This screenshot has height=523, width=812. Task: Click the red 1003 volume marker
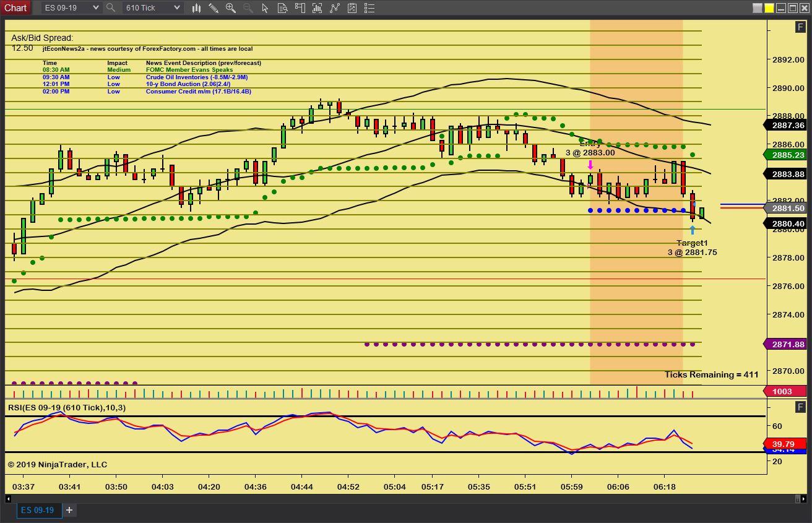[x=785, y=391]
